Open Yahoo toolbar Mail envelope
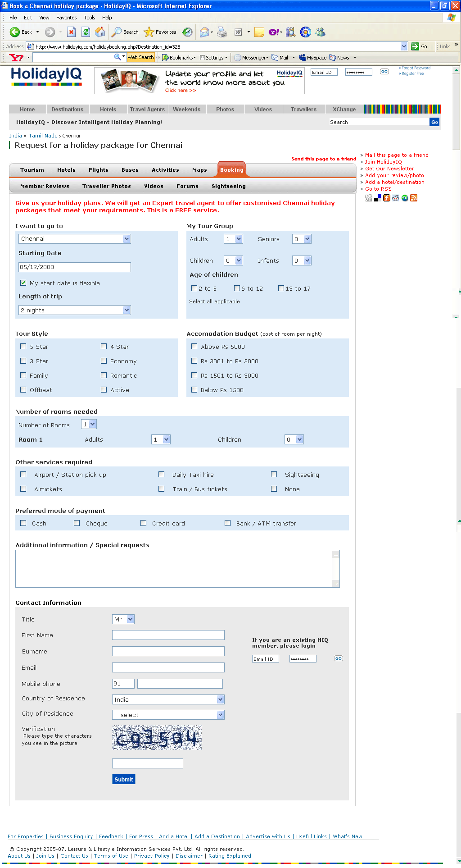The height and width of the screenshot is (868, 461). point(280,58)
